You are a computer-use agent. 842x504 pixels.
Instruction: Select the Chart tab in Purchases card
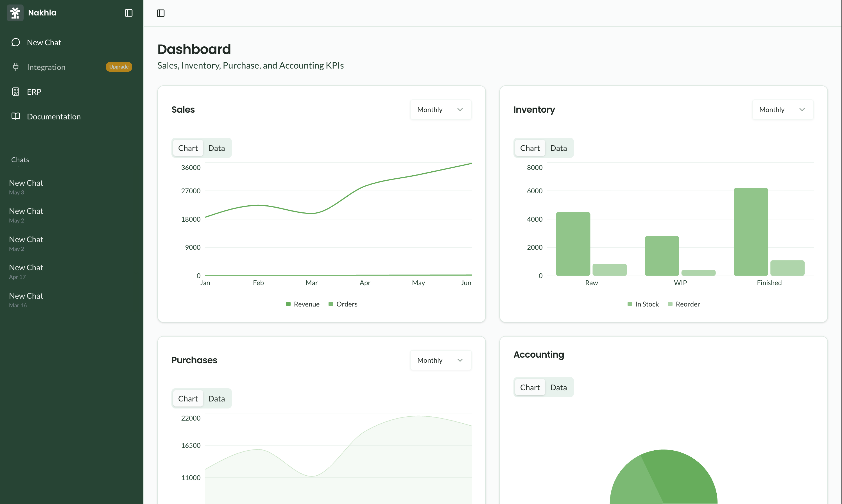click(188, 399)
